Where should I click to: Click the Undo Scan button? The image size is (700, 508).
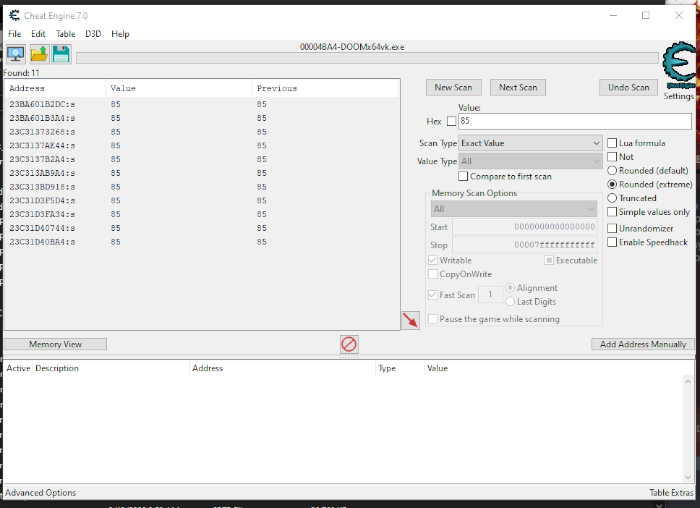point(628,87)
